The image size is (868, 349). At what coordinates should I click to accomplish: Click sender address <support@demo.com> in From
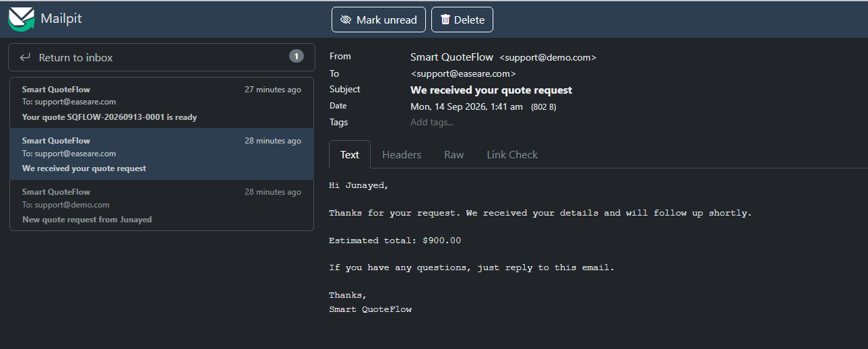click(548, 57)
